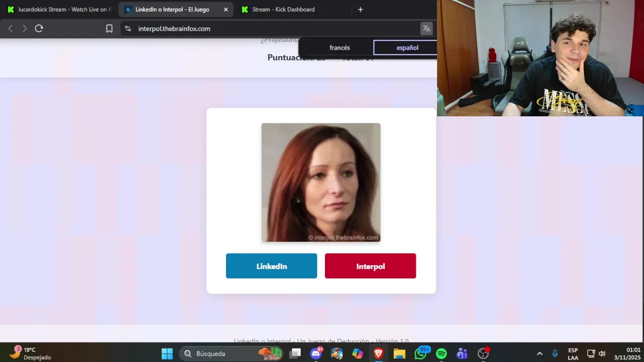Select the LinkedIn o Interpol - El Juego tab

pyautogui.click(x=176, y=10)
